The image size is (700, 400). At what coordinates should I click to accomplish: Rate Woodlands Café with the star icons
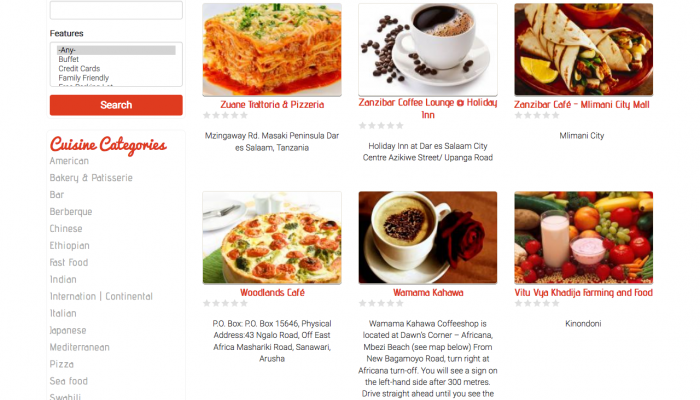click(225, 303)
